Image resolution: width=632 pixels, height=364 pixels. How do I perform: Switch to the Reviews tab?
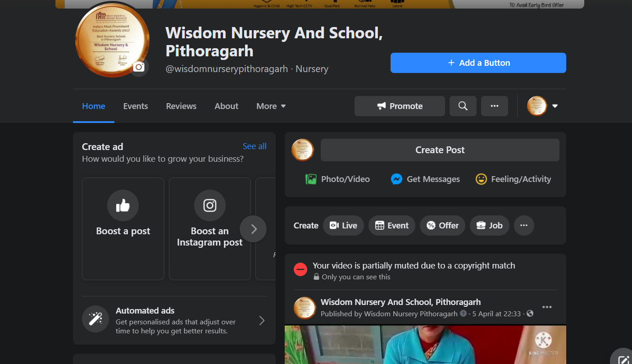(x=181, y=106)
